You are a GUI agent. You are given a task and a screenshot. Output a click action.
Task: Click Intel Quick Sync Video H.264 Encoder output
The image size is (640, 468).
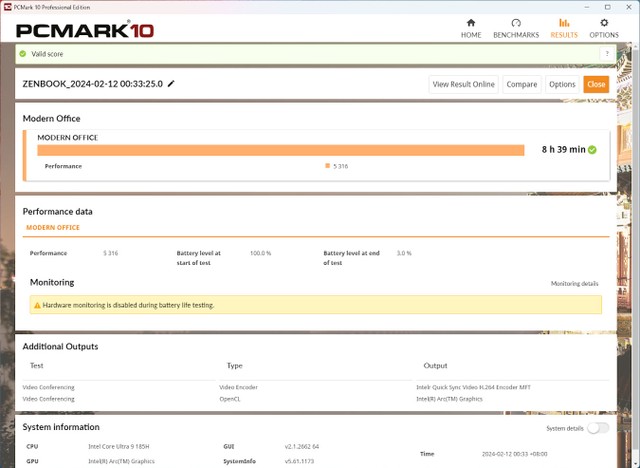(x=473, y=387)
